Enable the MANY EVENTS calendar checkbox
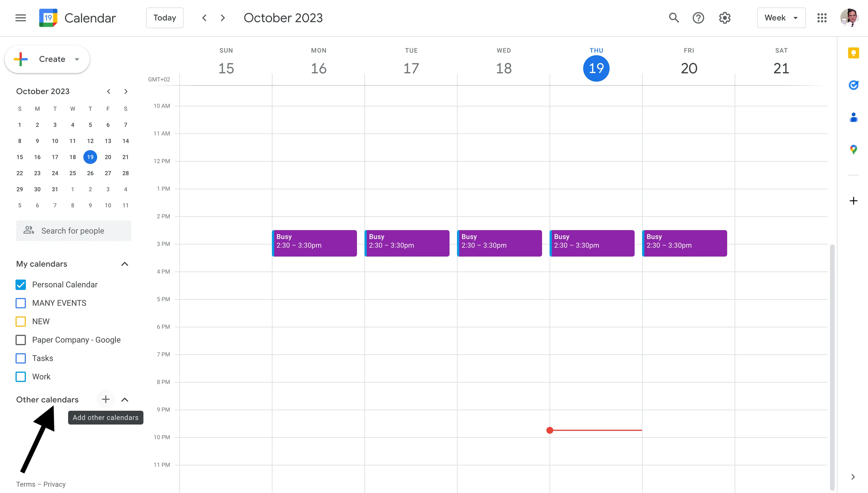 point(21,303)
